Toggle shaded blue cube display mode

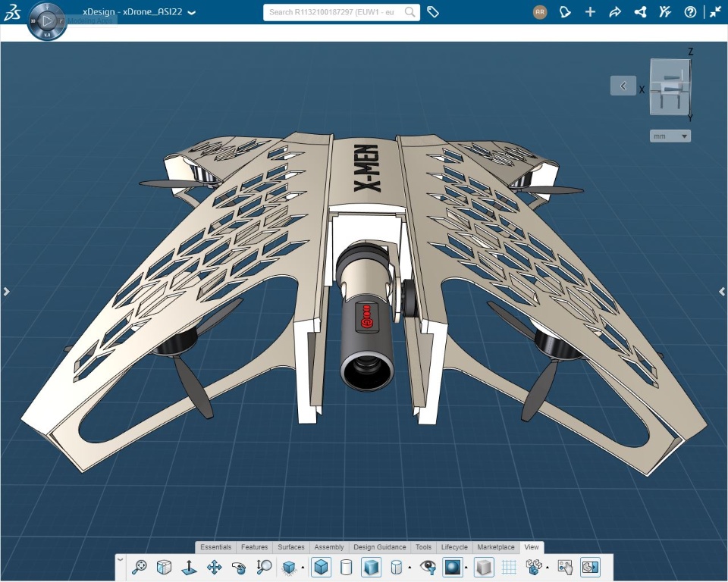pyautogui.click(x=372, y=567)
